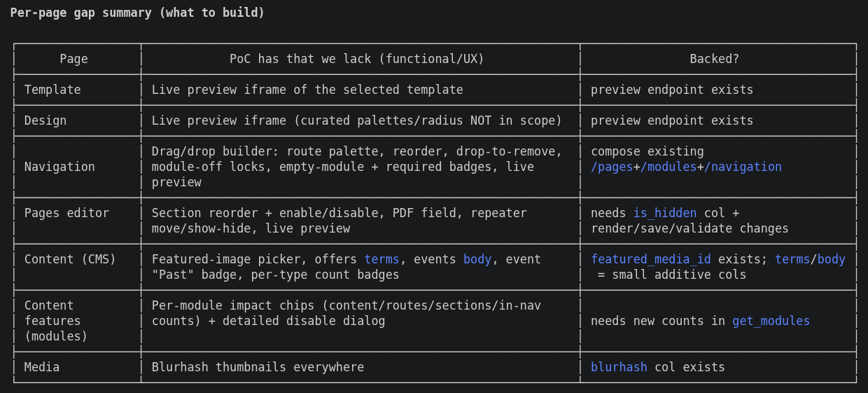Screen dimensions: 868x393
Task: Click 'Blurhash thumbnails everywhere' text
Action: (x=258, y=367)
